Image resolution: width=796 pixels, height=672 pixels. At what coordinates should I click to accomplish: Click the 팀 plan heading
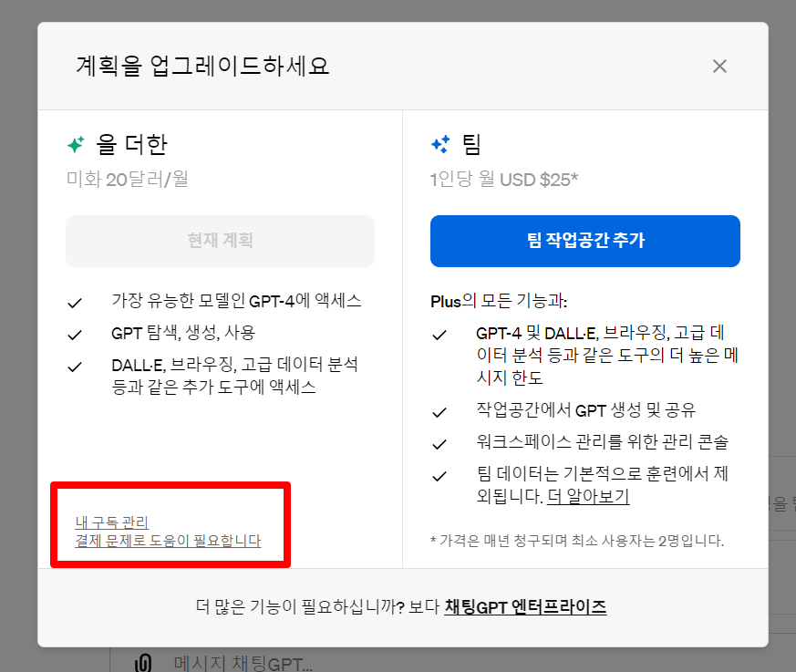point(471,145)
